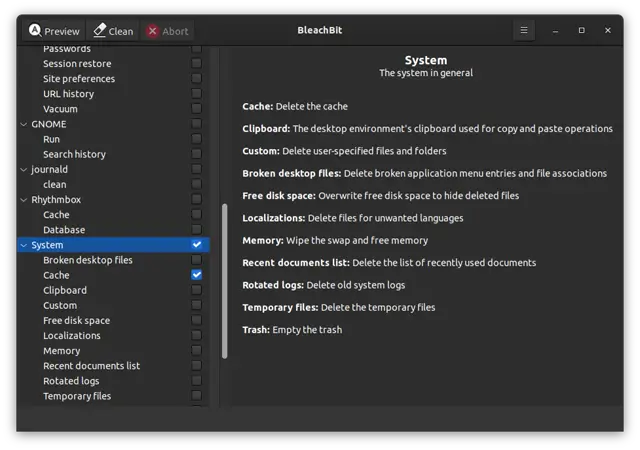
Task: Collapse the GNOME tree group
Action: (24, 124)
